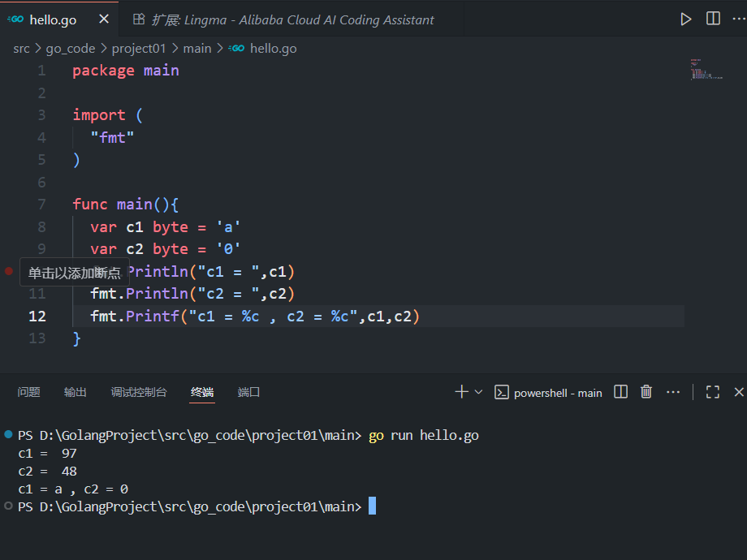Open the 调试控制台 tab
This screenshot has width=747, height=560.
[x=139, y=392]
